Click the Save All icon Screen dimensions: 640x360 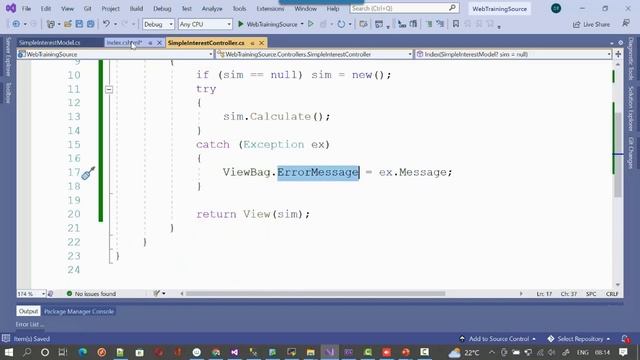pyautogui.click(x=91, y=24)
